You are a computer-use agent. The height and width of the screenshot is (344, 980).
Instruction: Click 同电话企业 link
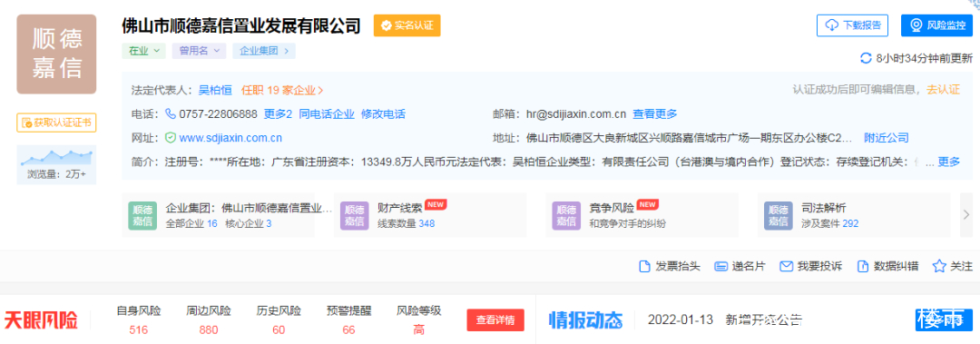tap(327, 113)
